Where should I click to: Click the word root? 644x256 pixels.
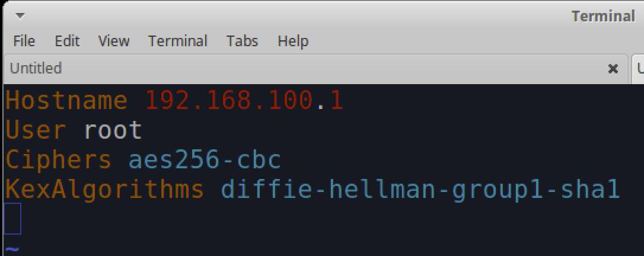tap(113, 130)
